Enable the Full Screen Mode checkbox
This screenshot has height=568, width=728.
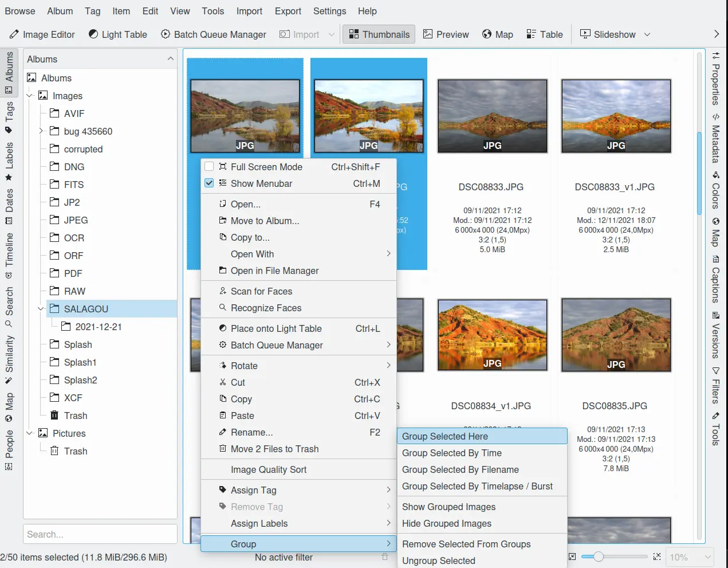(209, 167)
